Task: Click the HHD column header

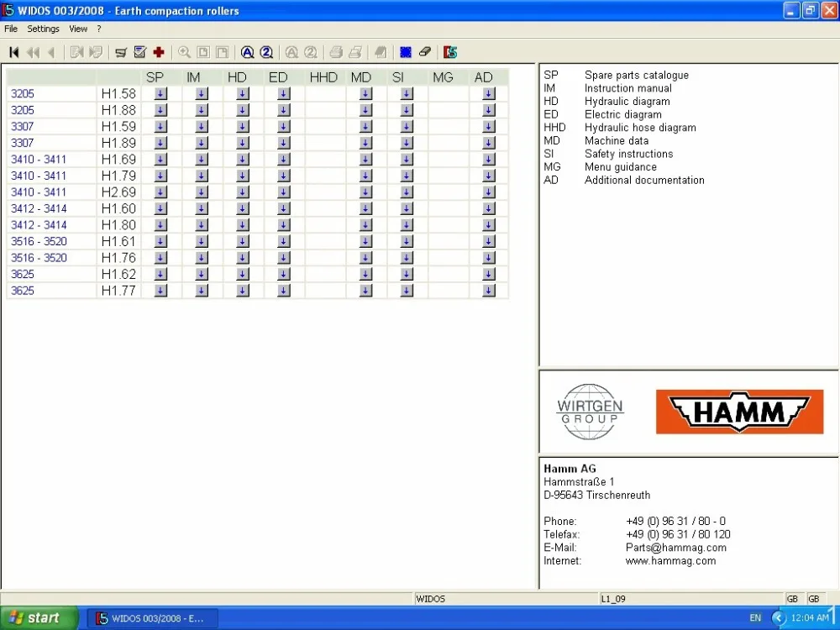Action: coord(323,77)
